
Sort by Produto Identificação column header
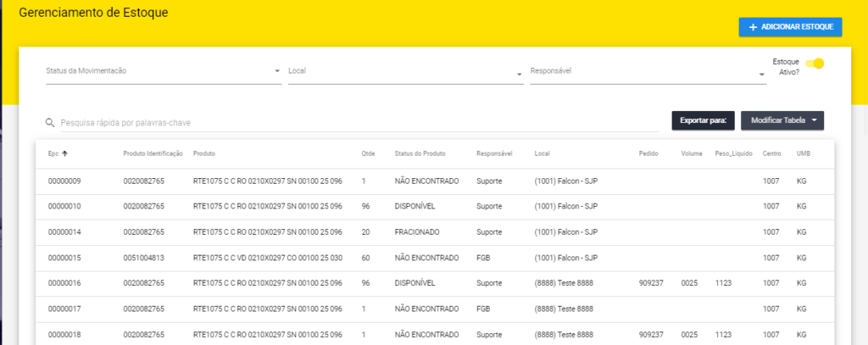click(x=153, y=153)
